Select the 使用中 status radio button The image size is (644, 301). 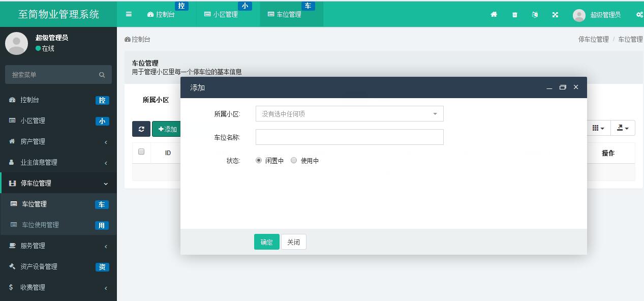[294, 160]
